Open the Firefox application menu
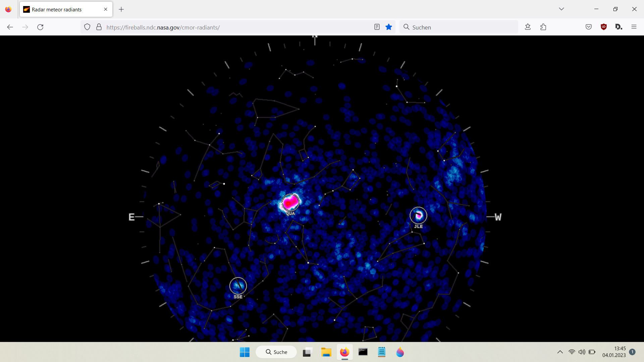 (x=634, y=27)
